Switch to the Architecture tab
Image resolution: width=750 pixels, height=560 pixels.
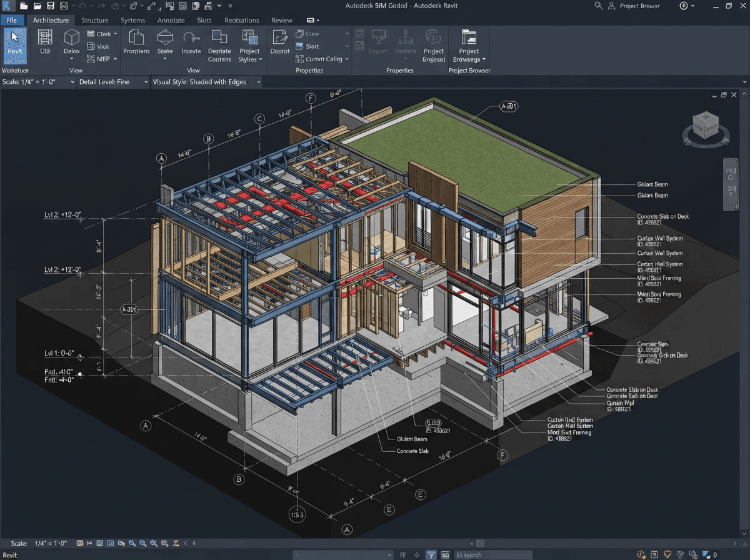51,20
